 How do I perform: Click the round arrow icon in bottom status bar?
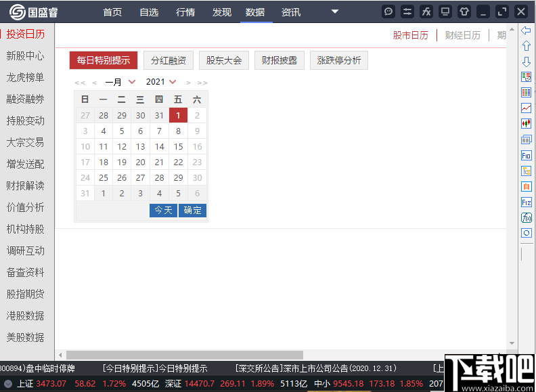click(x=8, y=384)
